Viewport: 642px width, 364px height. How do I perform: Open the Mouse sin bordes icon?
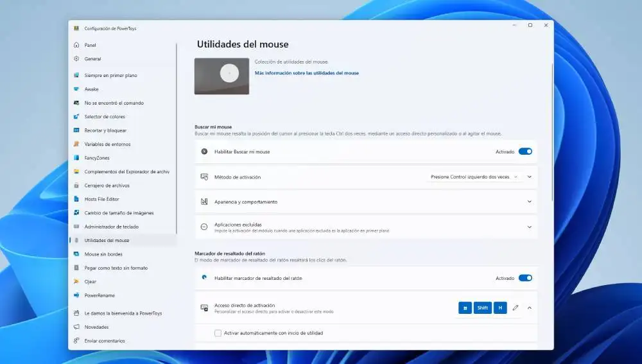coord(76,254)
